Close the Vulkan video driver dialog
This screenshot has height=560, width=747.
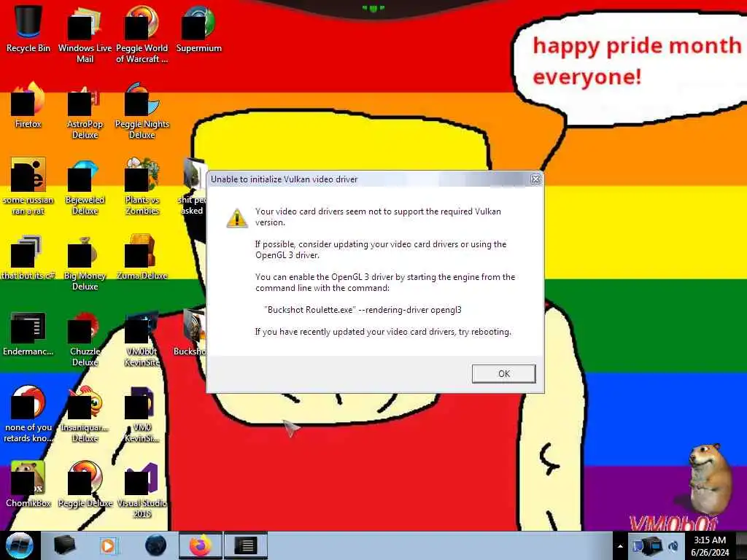(x=535, y=179)
